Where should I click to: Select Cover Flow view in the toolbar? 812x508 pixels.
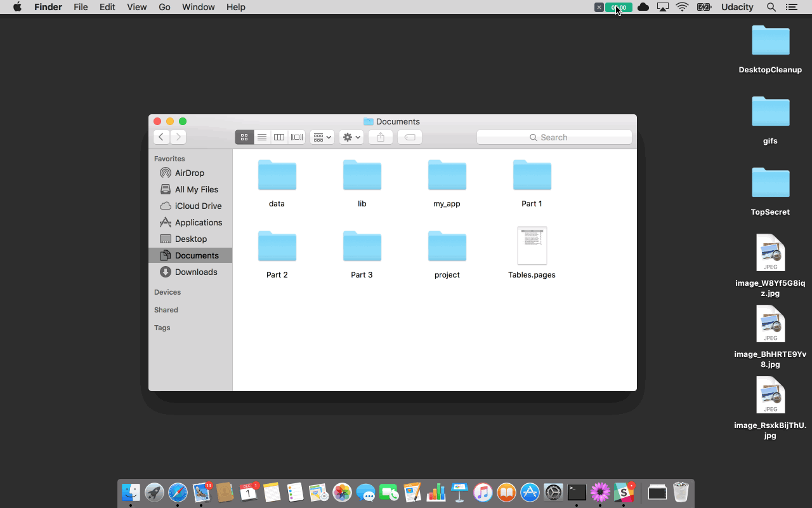(296, 137)
